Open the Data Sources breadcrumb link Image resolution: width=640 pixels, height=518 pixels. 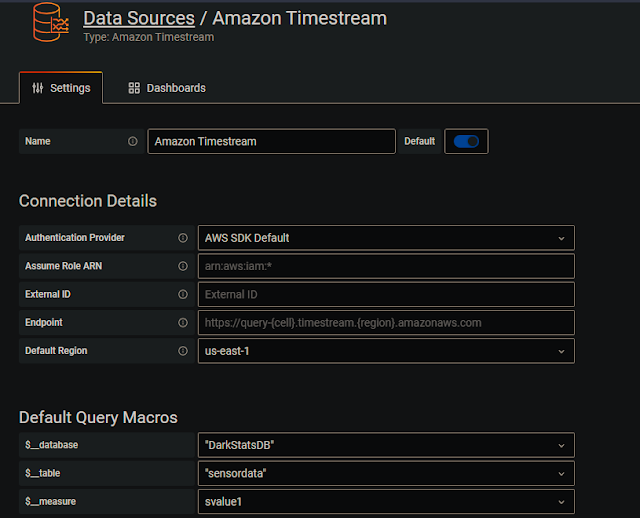(x=139, y=18)
